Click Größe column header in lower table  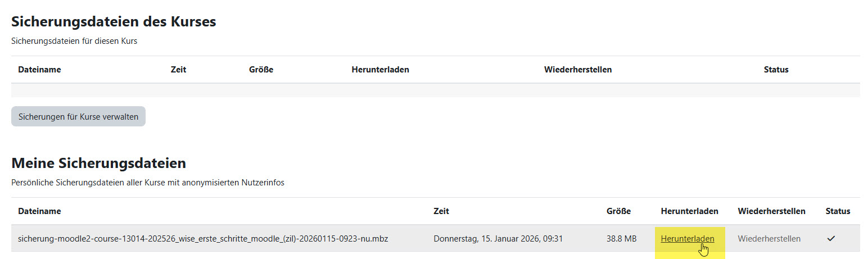(618, 211)
